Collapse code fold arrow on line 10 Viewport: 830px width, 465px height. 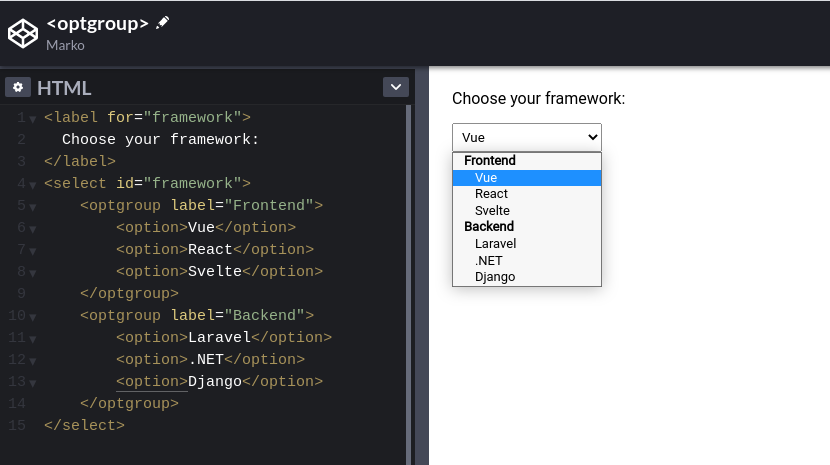pyautogui.click(x=33, y=317)
